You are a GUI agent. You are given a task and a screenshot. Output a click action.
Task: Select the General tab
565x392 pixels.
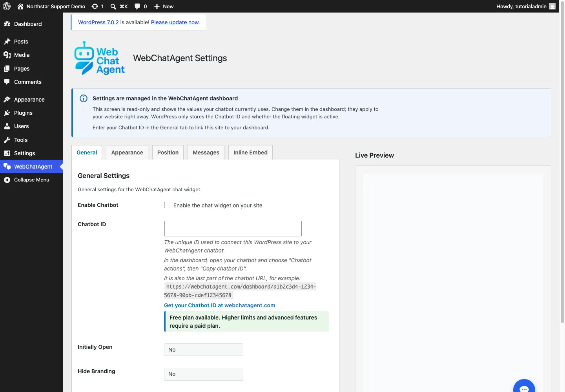[x=87, y=152]
